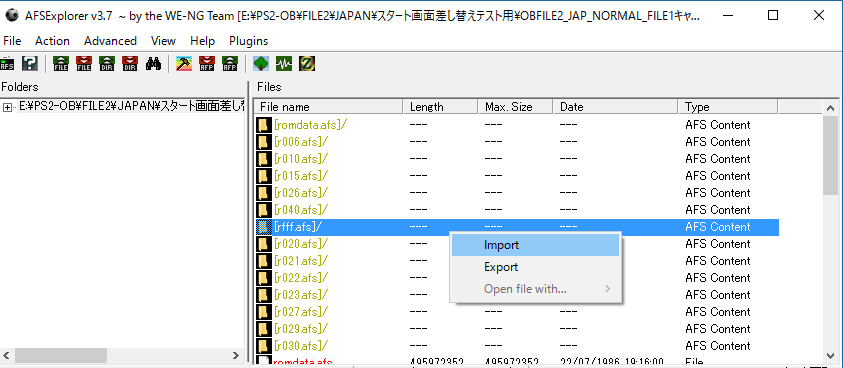Screen dimensions: 843x368
Task: Click the folder icon beside [r030.afs]/
Action: coord(264,346)
